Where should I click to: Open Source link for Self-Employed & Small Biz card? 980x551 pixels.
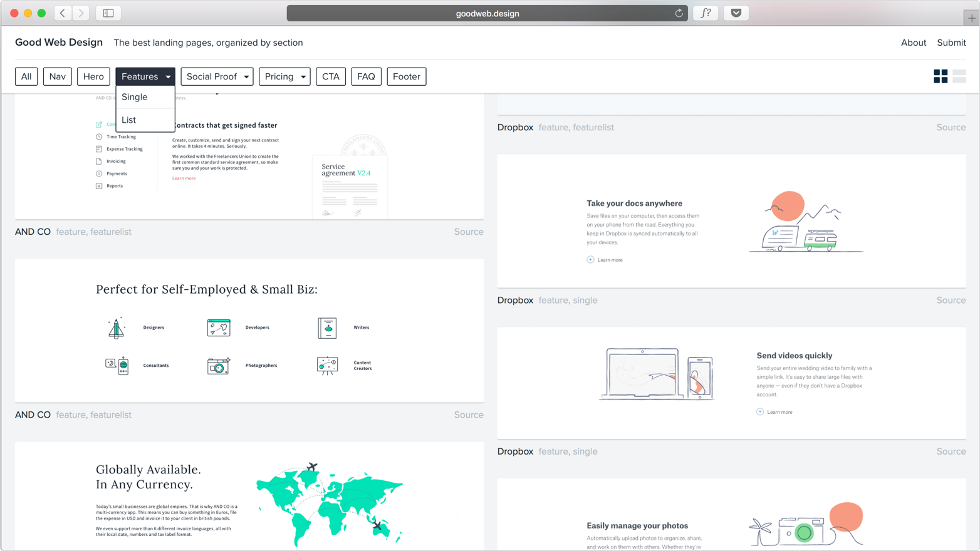click(469, 415)
